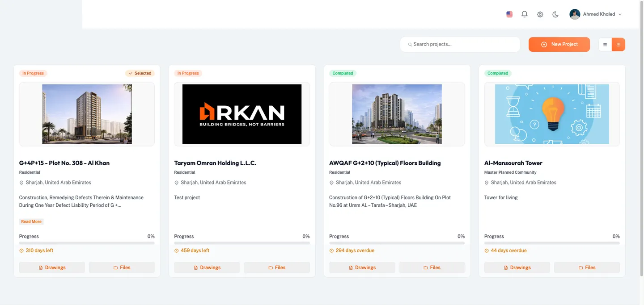Click the location pin icon on Al-Mansourah Tower
This screenshot has width=644, height=305.
(x=486, y=182)
